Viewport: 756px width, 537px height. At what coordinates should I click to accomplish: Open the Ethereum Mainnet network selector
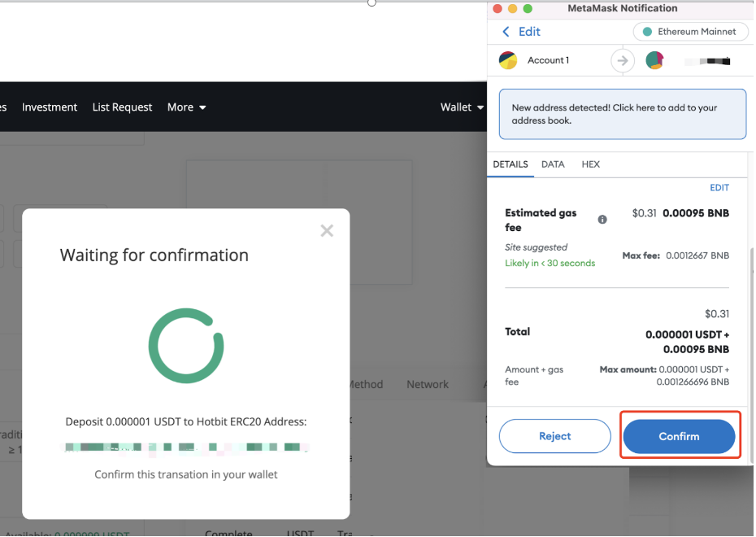pos(689,32)
